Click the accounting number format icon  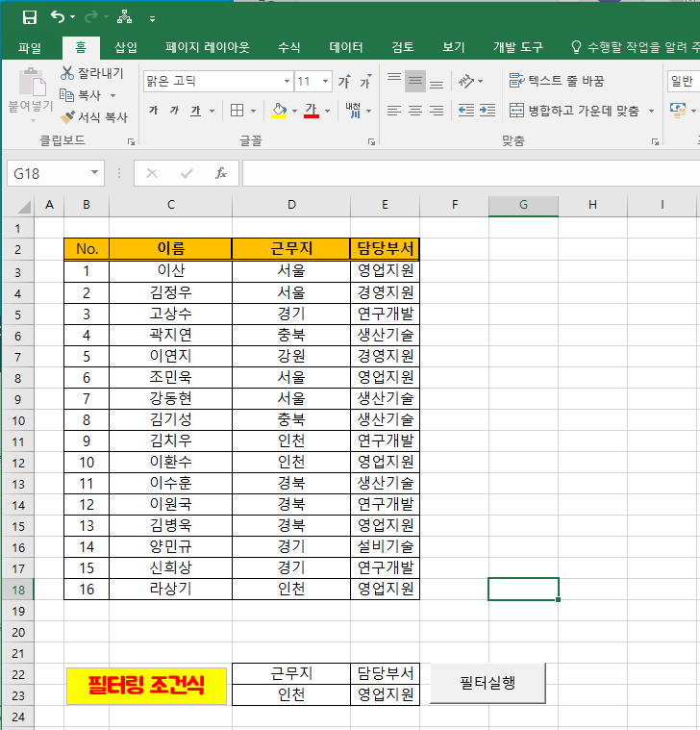pyautogui.click(x=678, y=111)
